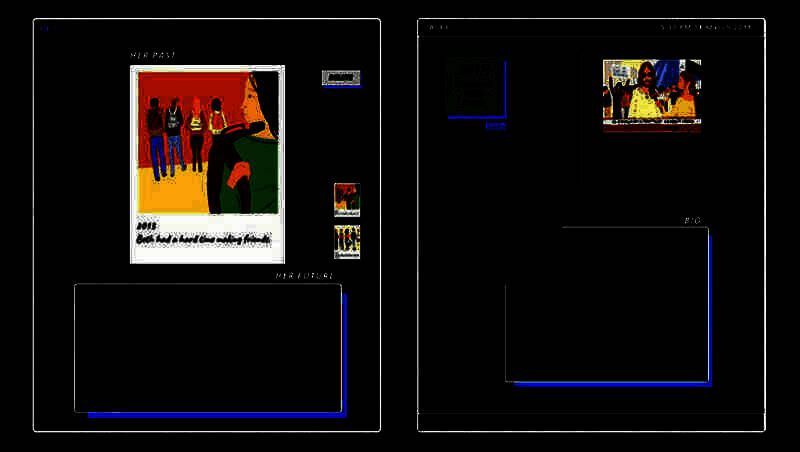Click the footer bar at the bottom of the right page
The image size is (800, 452).
[590, 422]
